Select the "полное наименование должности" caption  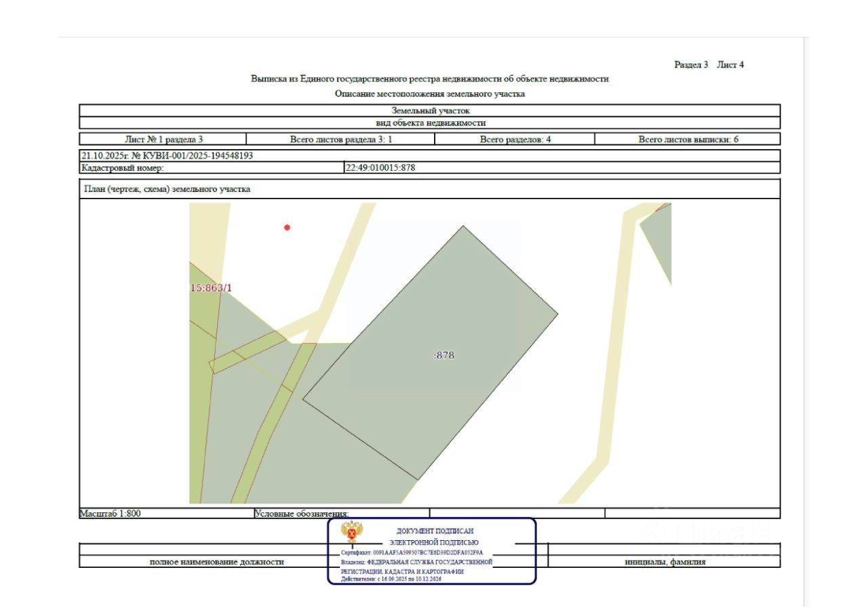tap(216, 562)
